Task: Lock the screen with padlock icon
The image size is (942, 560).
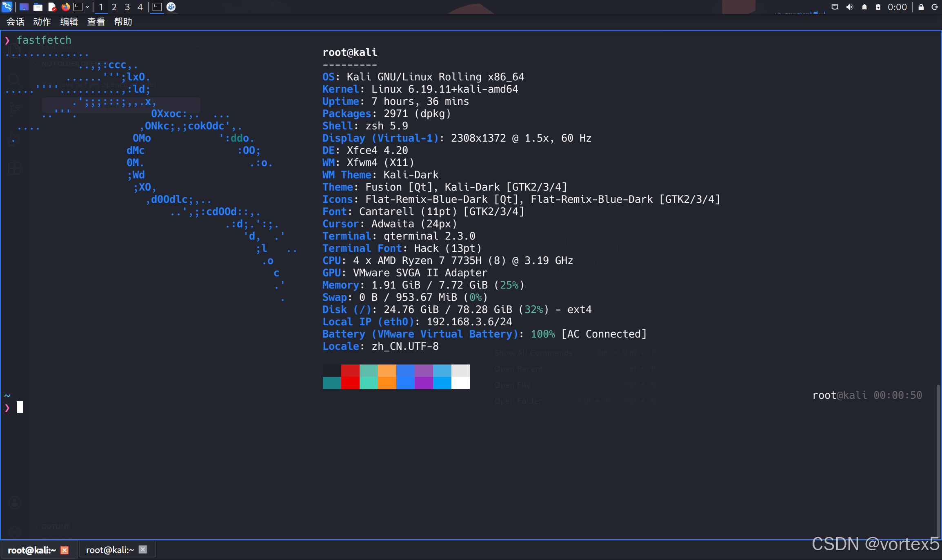Action: (x=921, y=7)
